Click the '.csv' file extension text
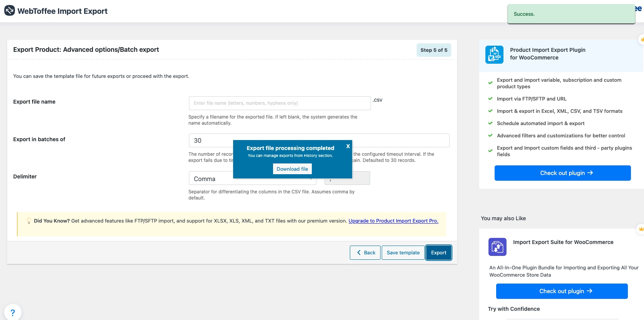Screen dimensions: 644x320 [x=377, y=100]
